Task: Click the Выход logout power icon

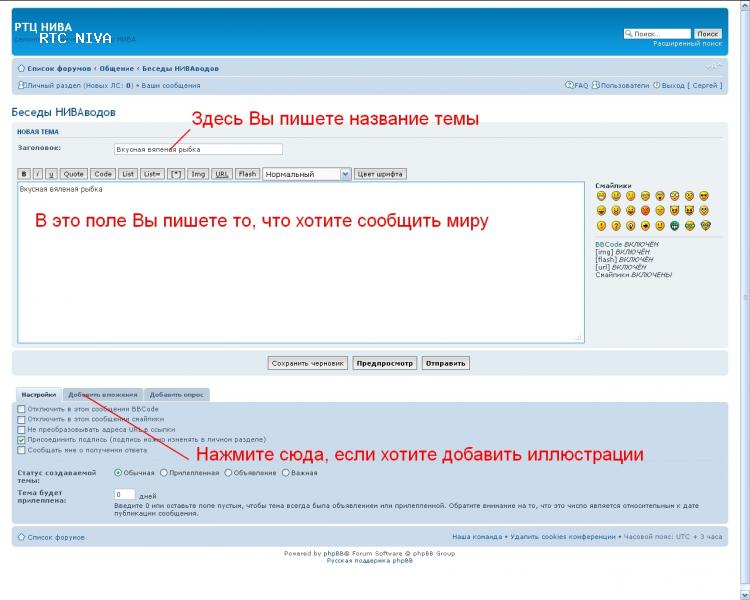Action: 657,85
